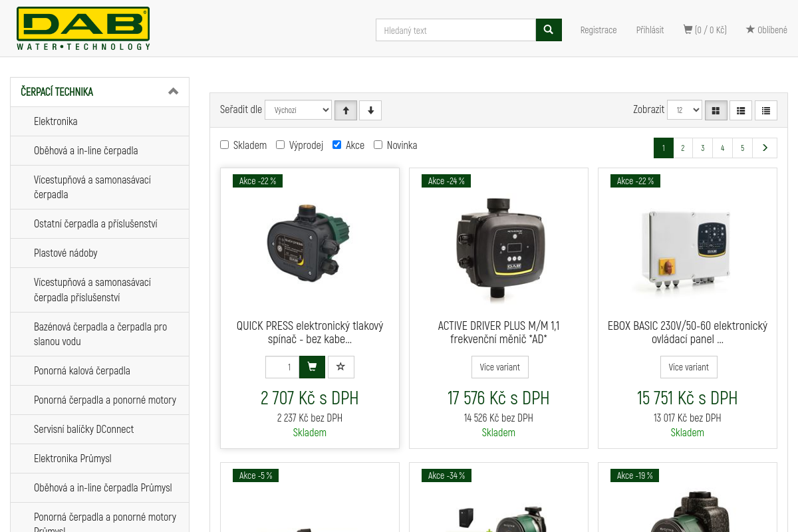Sort ascending with the up arrow button
The height and width of the screenshot is (532, 798).
click(x=346, y=110)
